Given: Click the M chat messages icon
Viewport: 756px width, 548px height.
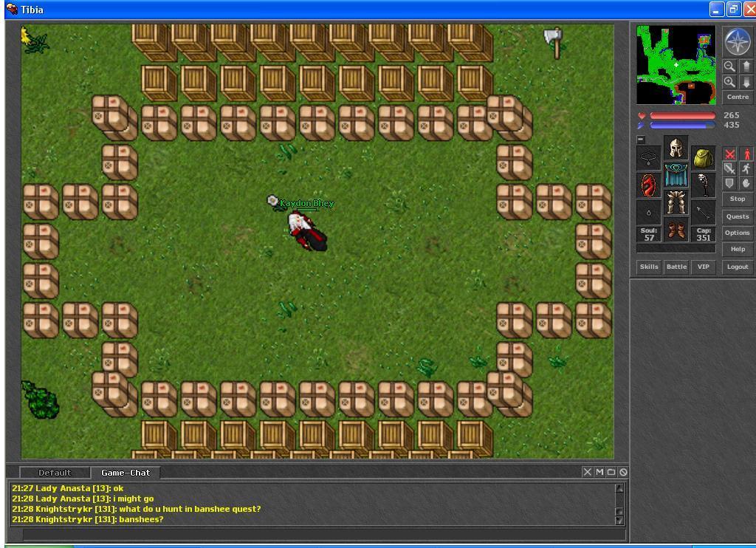Looking at the screenshot, I should point(599,472).
